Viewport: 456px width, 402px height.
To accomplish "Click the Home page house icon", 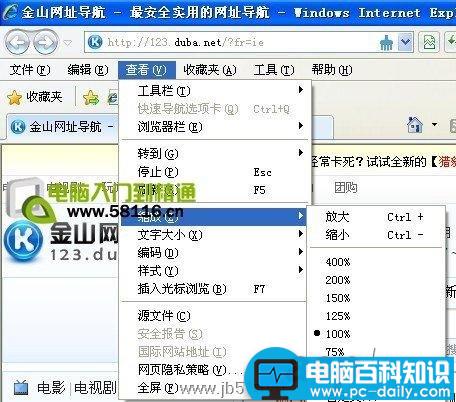I will pos(415,125).
